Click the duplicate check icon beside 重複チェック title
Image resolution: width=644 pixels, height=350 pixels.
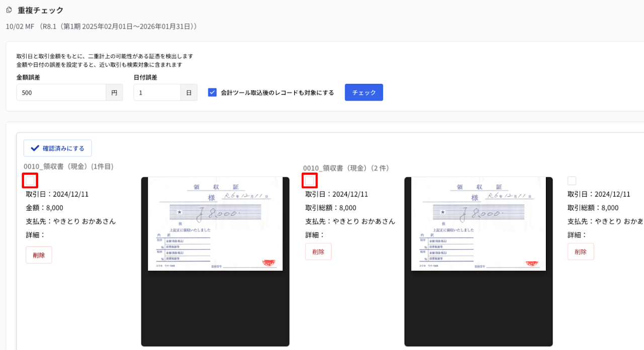point(9,10)
